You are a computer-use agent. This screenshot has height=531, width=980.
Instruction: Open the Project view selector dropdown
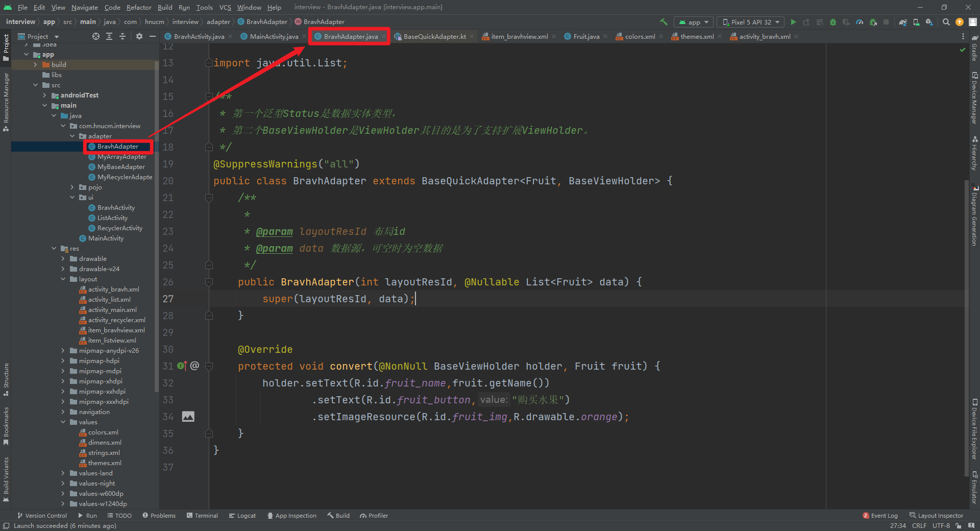pos(39,36)
